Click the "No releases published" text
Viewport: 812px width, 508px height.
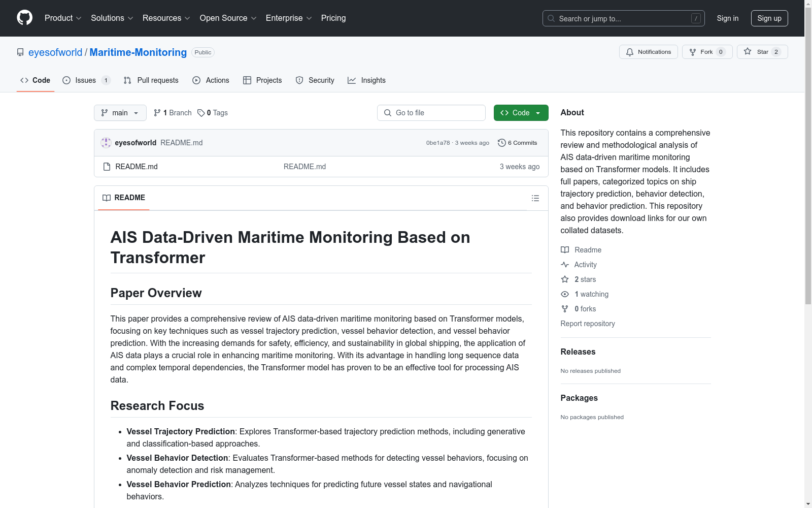(x=591, y=371)
